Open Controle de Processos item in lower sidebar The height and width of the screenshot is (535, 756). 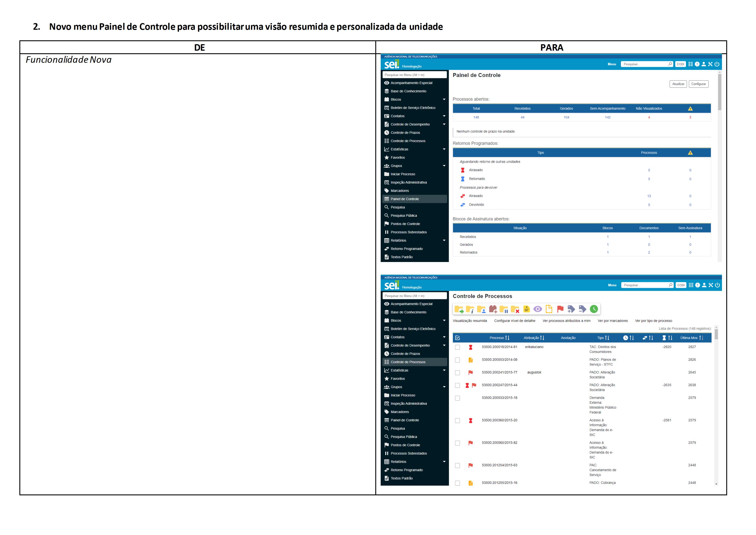pos(415,362)
